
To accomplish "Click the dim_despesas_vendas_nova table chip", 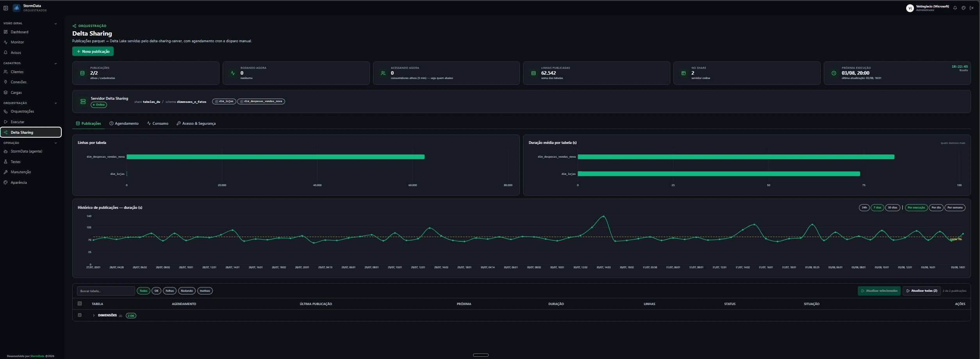I will (261, 102).
